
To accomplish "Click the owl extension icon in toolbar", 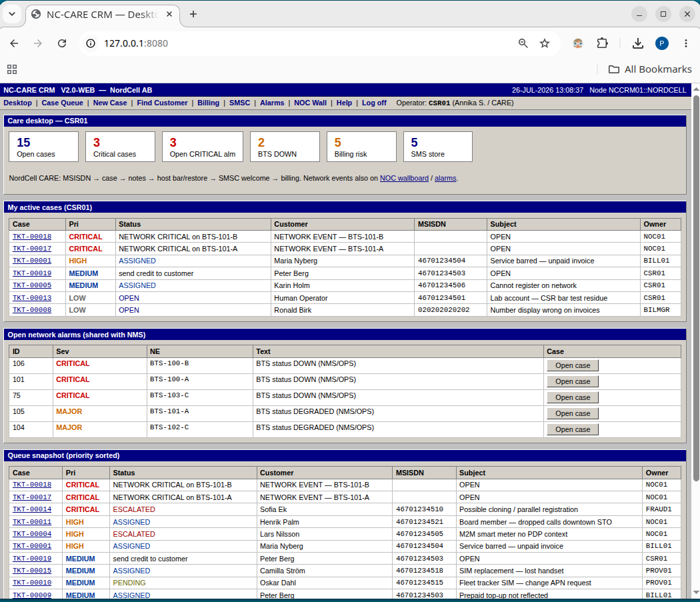I will click(578, 43).
